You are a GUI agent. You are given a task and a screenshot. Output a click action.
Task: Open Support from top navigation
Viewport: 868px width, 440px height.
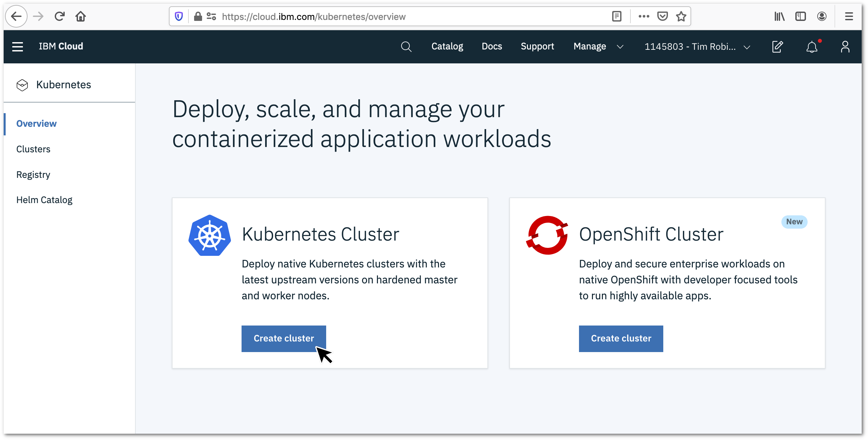click(537, 46)
